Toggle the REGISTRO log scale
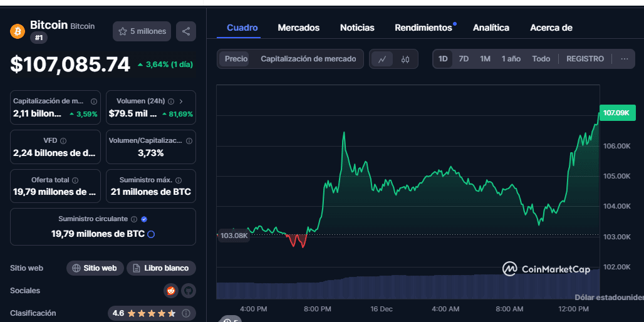The height and width of the screenshot is (322, 644). [585, 59]
